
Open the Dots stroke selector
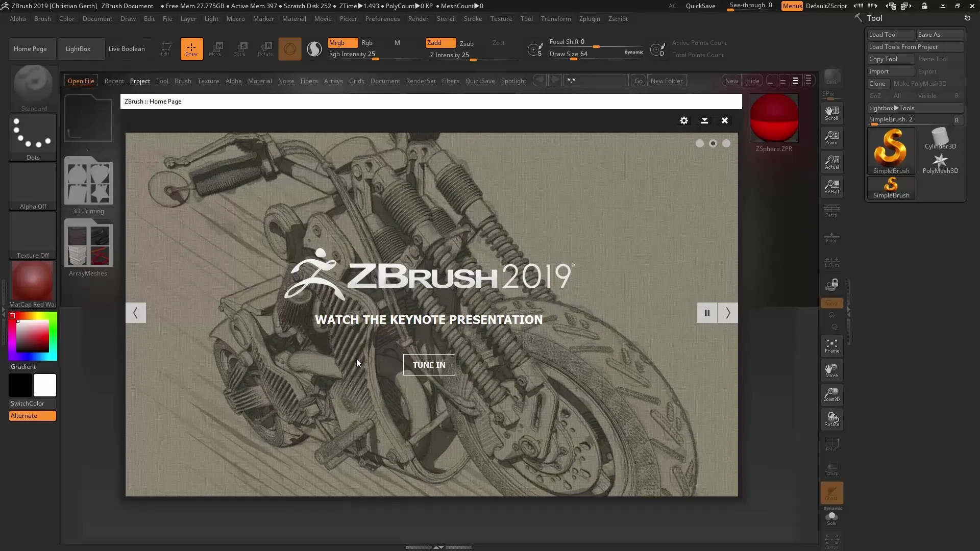(33, 138)
